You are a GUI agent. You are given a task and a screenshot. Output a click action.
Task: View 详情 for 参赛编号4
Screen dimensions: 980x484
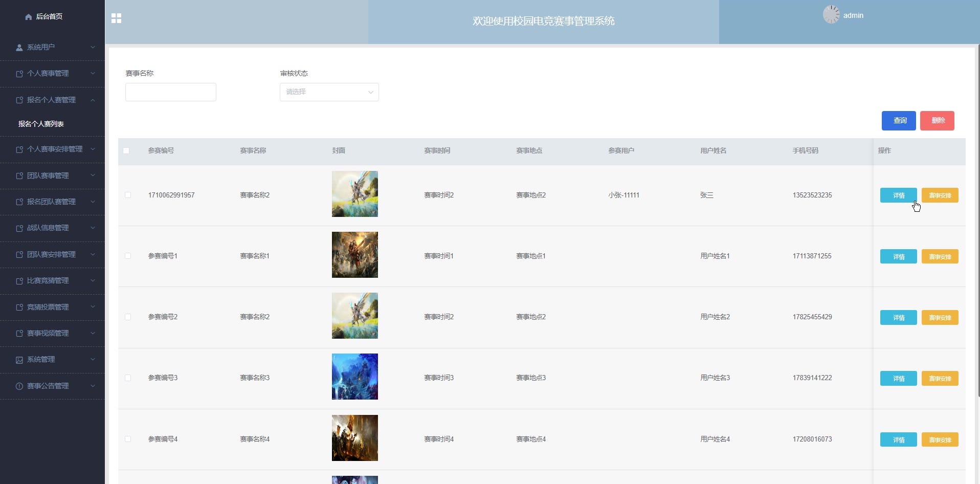click(899, 439)
